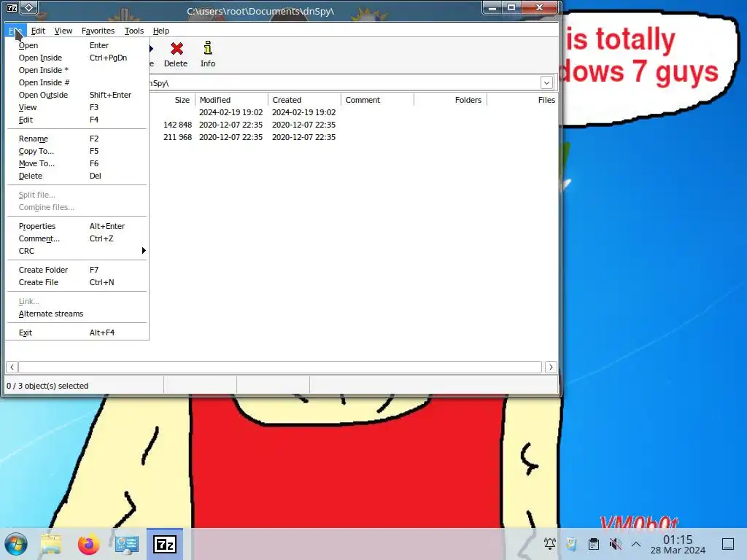747x560 pixels.
Task: Choose Delete in File menu
Action: [x=77, y=176]
